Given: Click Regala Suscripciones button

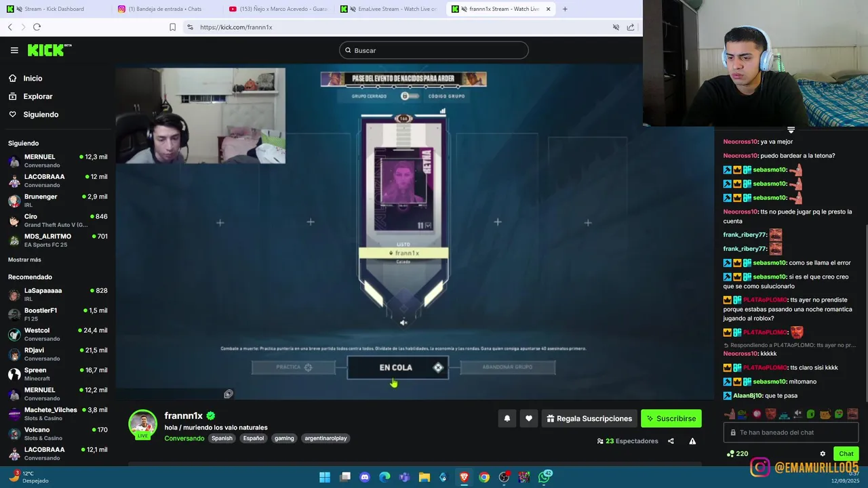Looking at the screenshot, I should pyautogui.click(x=588, y=419).
